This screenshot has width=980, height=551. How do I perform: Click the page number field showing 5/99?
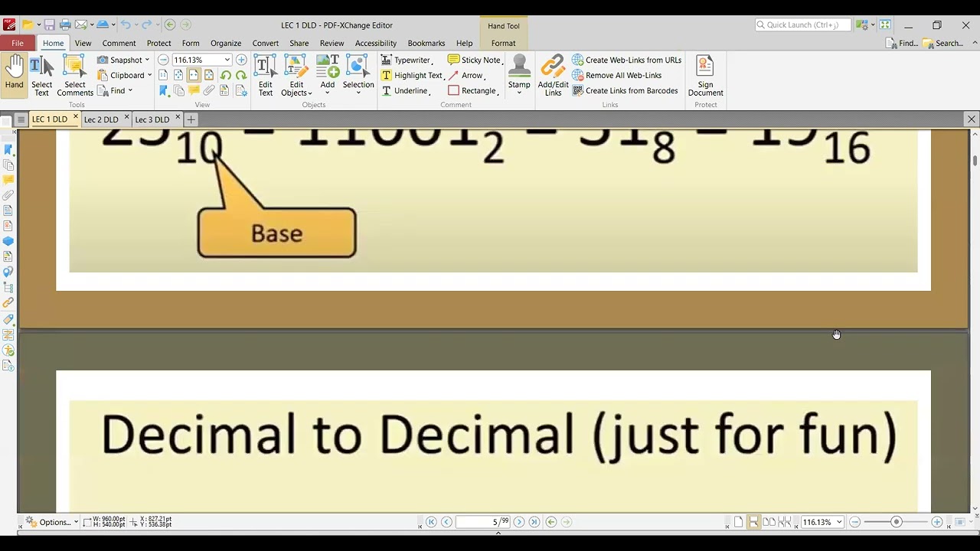click(482, 522)
